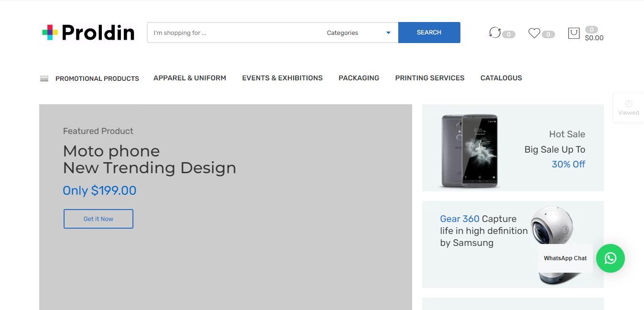This screenshot has height=310, width=644.
Task: Open the wishlist heart icon
Action: point(534,33)
